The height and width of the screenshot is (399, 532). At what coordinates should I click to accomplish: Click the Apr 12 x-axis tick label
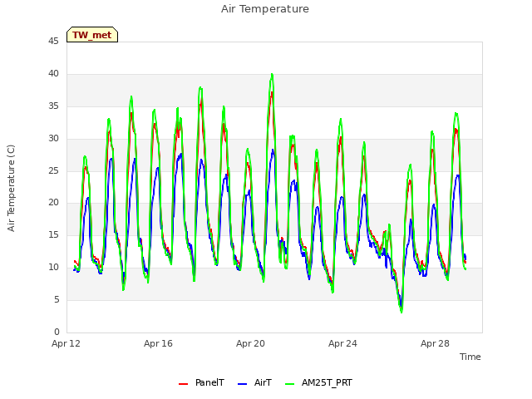[x=66, y=343]
